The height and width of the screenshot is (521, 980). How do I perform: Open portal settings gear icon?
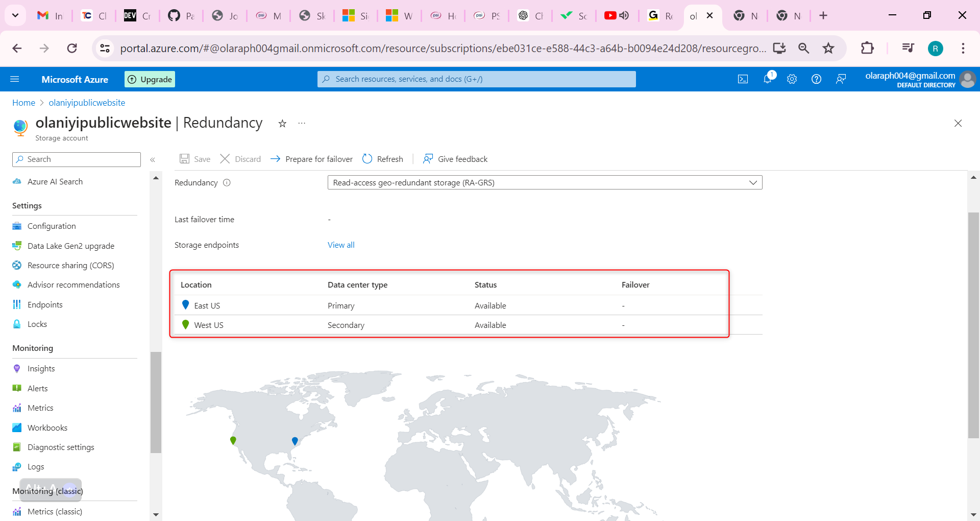click(792, 79)
